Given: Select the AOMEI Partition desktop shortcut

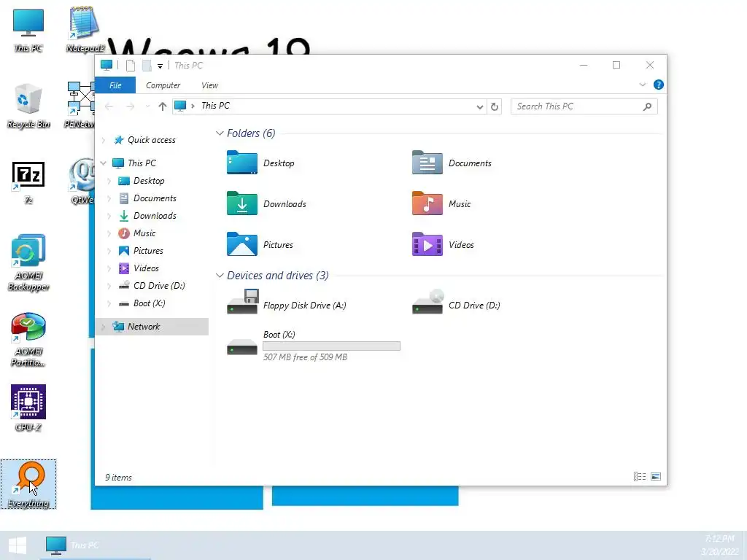Looking at the screenshot, I should point(28,339).
